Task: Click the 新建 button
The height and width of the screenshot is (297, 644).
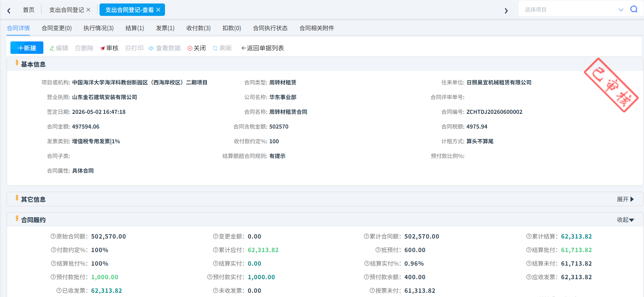Action: tap(27, 48)
